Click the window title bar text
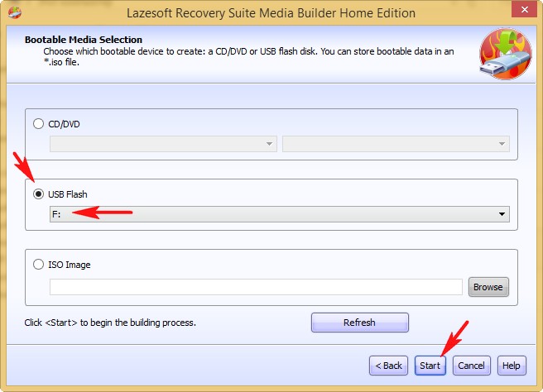This screenshot has width=543, height=392. (x=270, y=12)
